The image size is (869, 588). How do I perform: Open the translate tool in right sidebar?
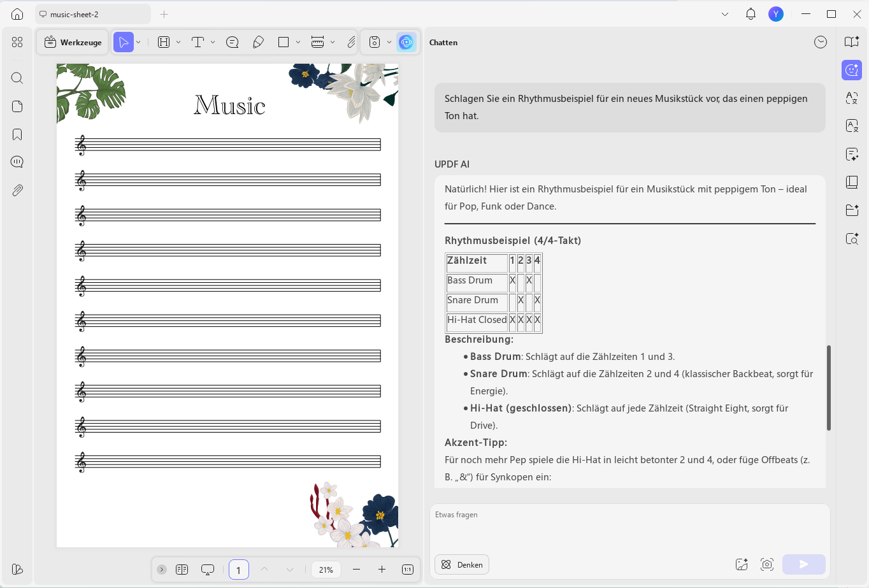(852, 97)
